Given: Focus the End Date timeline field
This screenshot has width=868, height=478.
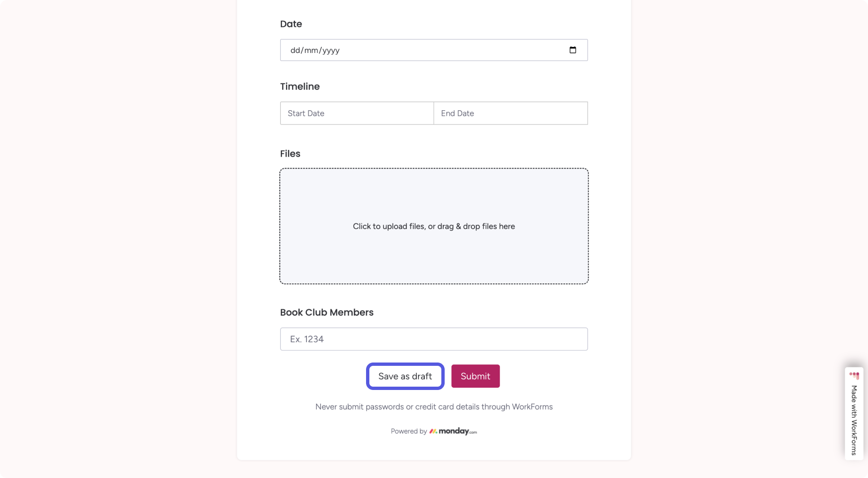Looking at the screenshot, I should pyautogui.click(x=510, y=113).
